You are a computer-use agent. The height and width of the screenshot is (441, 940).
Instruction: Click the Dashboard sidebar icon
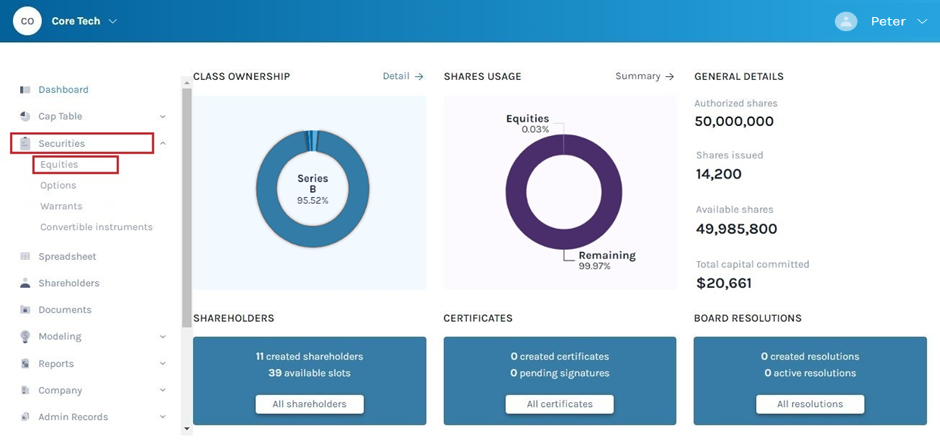(25, 90)
